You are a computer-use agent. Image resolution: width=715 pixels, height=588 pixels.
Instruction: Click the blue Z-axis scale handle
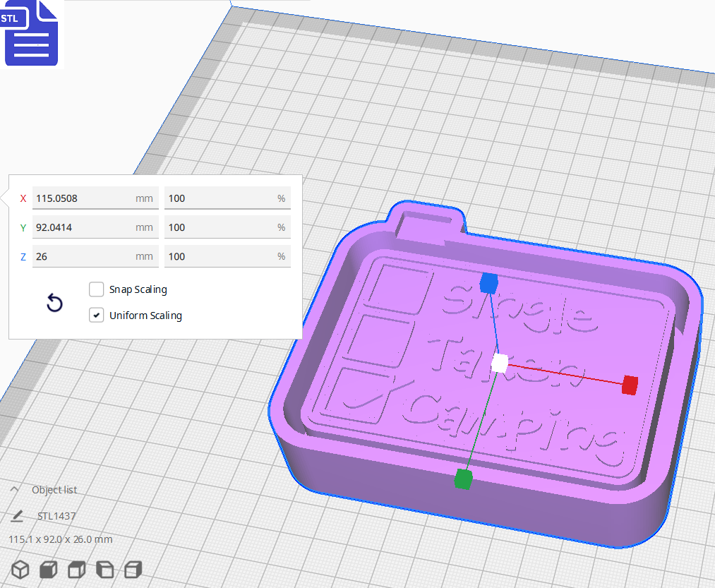[x=489, y=284]
